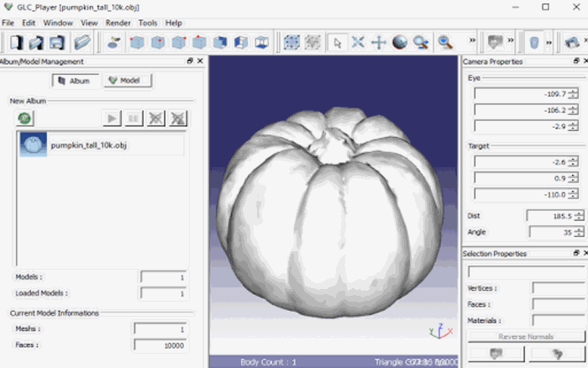Switch to the Model tab
Viewport: 588px width, 368px height.
[128, 81]
